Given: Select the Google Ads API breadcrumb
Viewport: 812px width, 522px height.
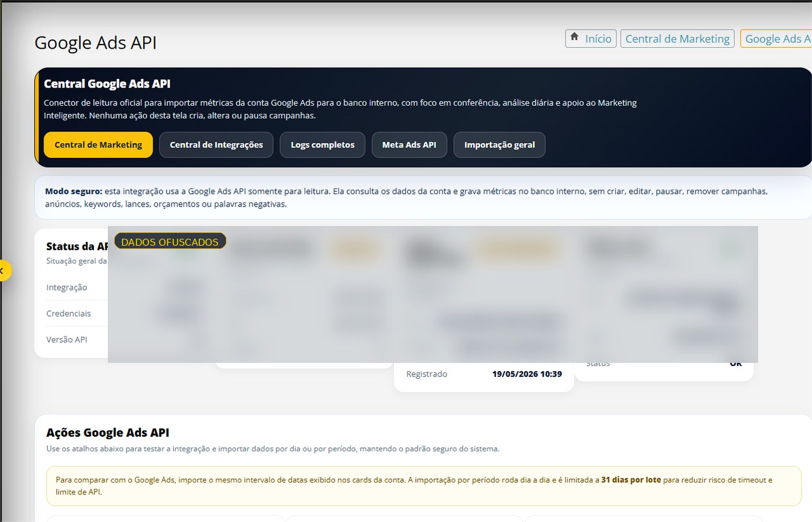Looking at the screenshot, I should [776, 39].
